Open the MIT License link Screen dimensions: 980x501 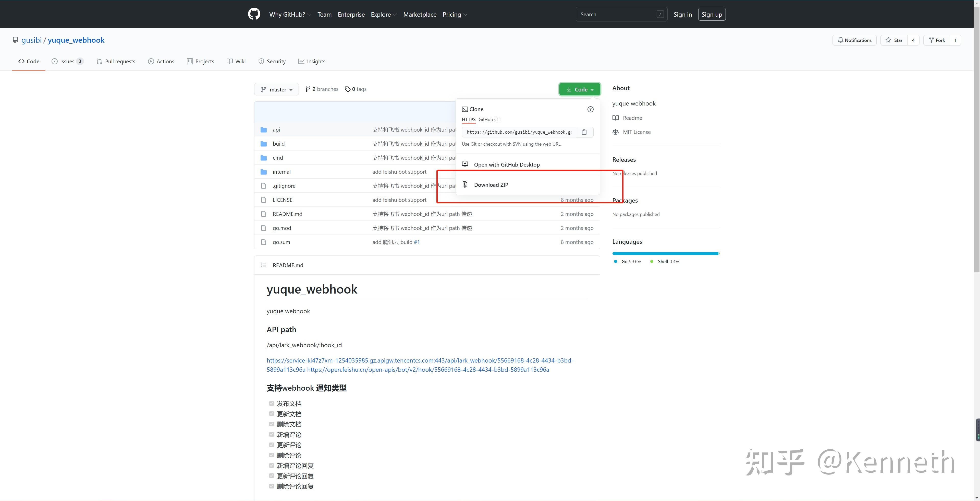click(x=636, y=132)
